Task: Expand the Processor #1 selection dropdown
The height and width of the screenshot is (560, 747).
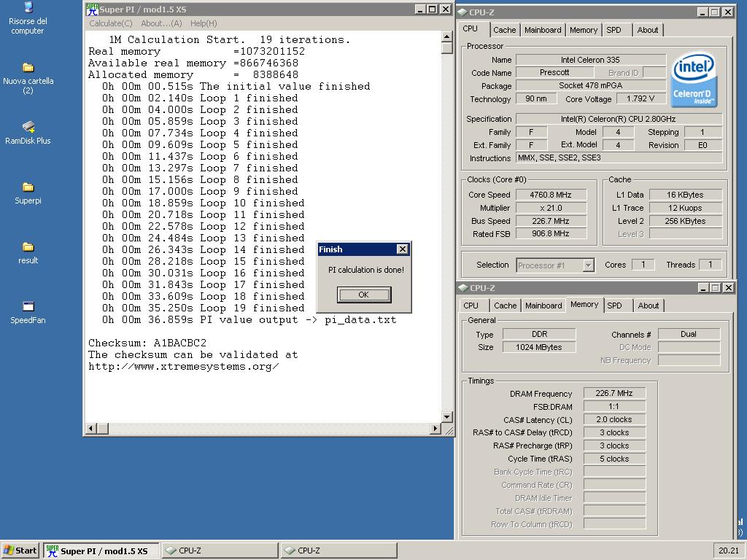Action: (x=589, y=265)
